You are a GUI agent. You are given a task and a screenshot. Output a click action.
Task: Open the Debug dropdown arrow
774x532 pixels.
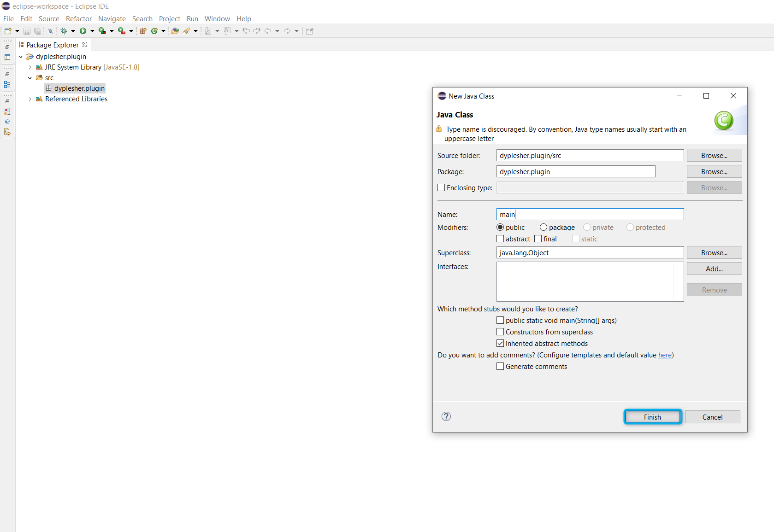(73, 31)
